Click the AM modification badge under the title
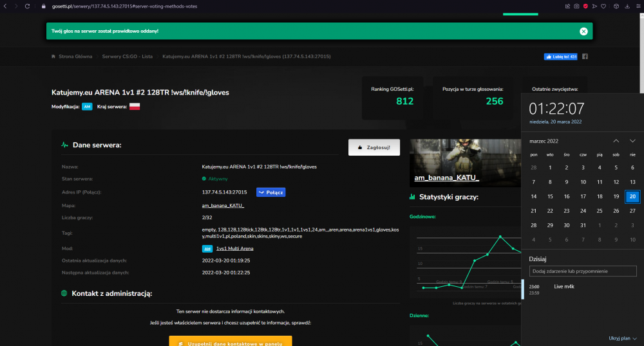644x346 pixels. (87, 107)
